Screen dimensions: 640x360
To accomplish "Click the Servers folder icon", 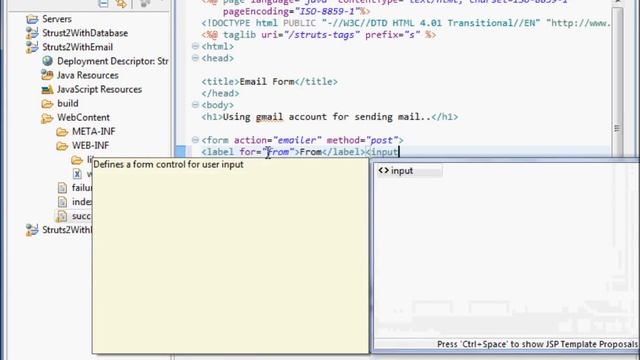I will tap(32, 19).
